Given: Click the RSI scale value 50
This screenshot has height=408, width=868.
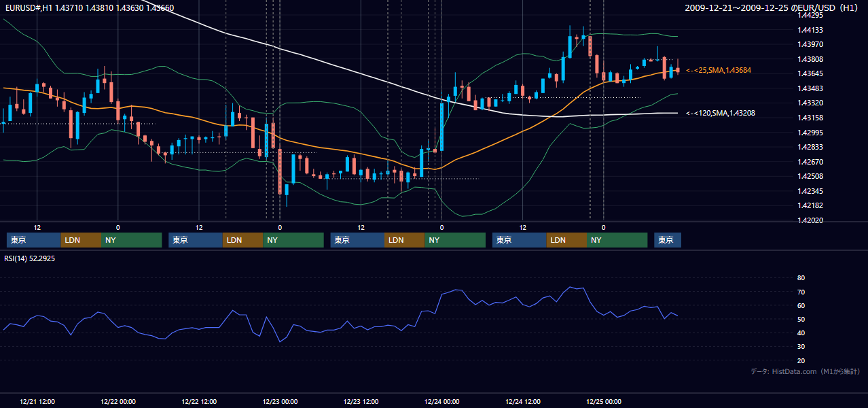Looking at the screenshot, I should 801,319.
